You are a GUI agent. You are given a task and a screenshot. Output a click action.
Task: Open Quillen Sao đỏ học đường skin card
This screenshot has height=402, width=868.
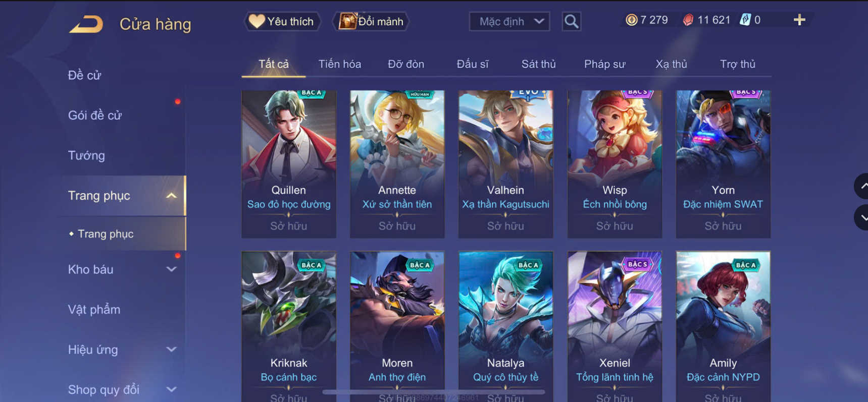289,164
